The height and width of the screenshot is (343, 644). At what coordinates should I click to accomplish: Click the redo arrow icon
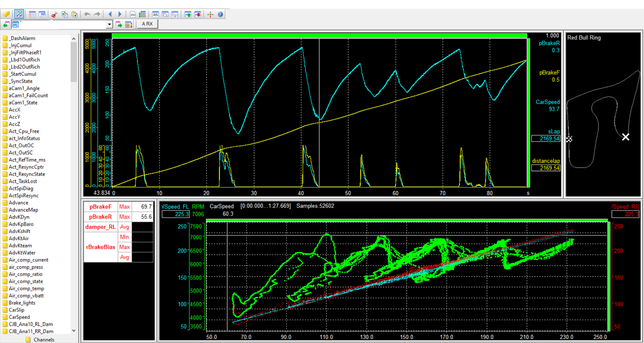tap(97, 14)
